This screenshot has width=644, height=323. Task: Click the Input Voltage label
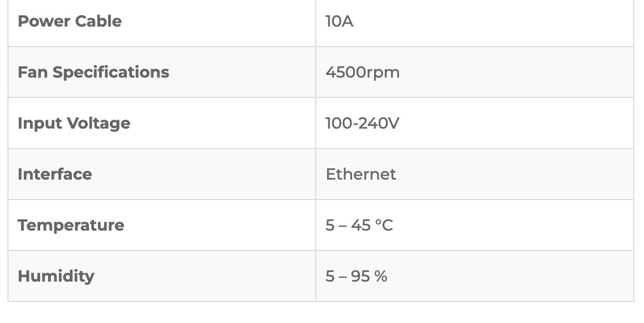pyautogui.click(x=74, y=124)
